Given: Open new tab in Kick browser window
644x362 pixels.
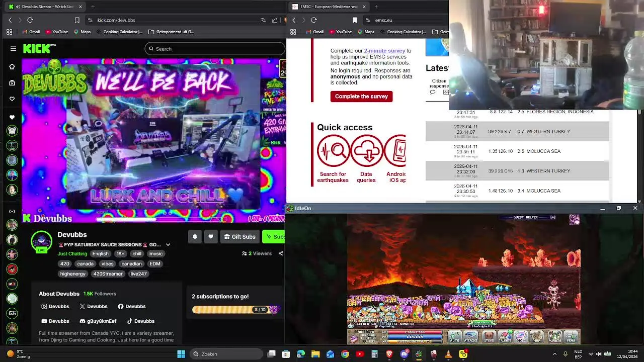Looking at the screenshot, I should pos(93,7).
